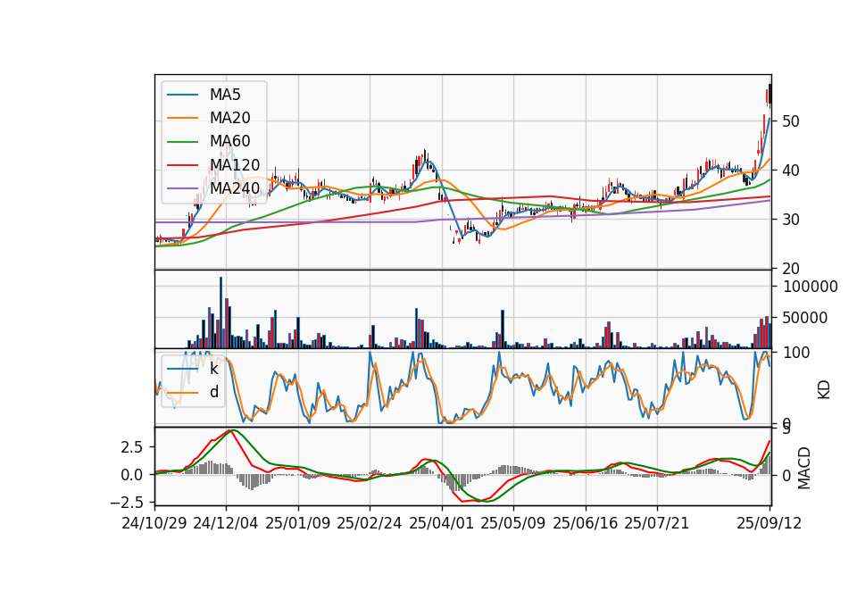
Task: Click the purple MA240 legend line sample
Action: click(x=182, y=188)
